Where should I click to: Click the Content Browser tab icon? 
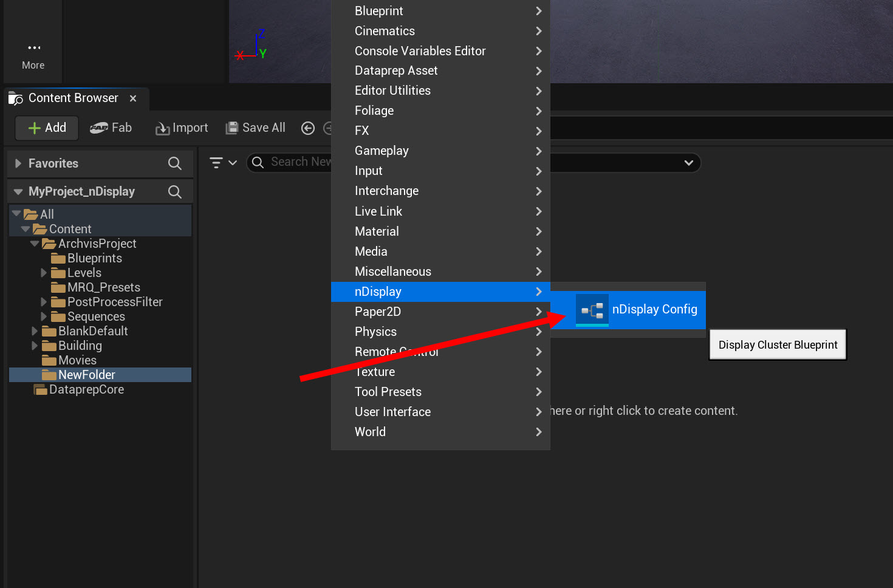pyautogui.click(x=16, y=98)
